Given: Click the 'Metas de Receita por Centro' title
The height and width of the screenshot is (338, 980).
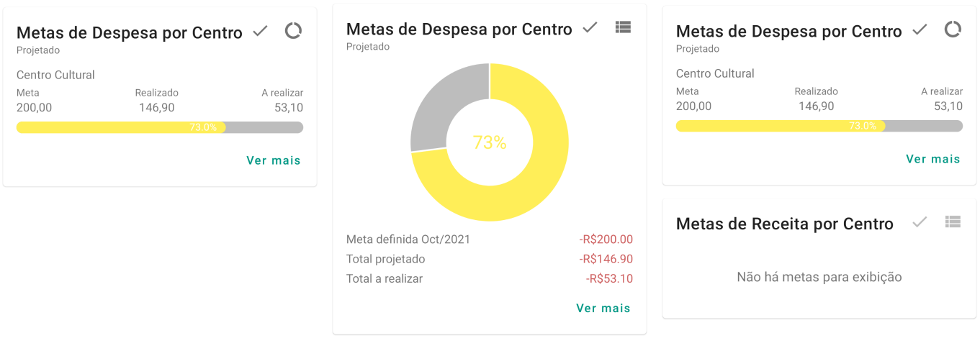Looking at the screenshot, I should (x=785, y=224).
